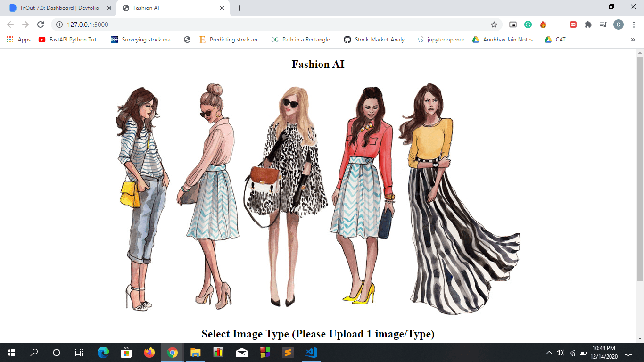This screenshot has height=362, width=644.
Task: Click the Select Image Type heading text
Action: pyautogui.click(x=318, y=334)
